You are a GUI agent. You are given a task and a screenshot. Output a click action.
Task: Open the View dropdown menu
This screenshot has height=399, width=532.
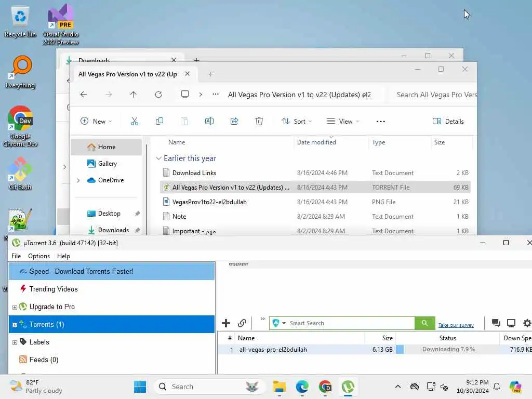[x=343, y=121]
